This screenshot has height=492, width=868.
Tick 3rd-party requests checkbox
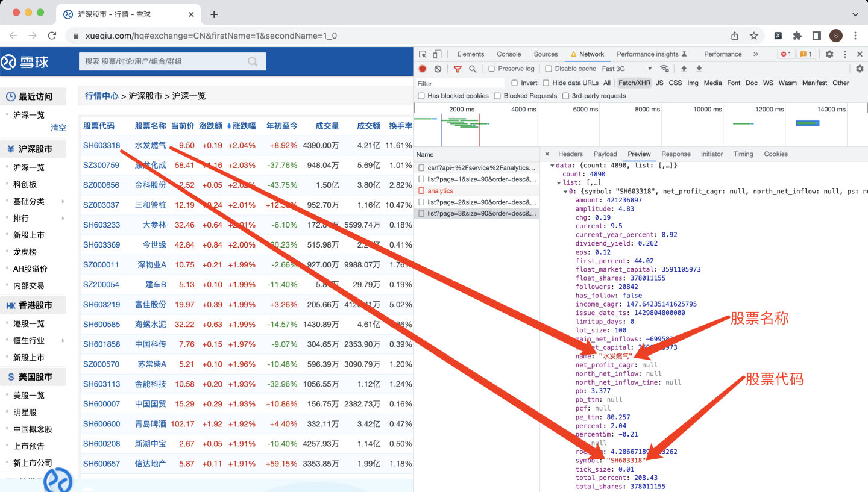[565, 96]
